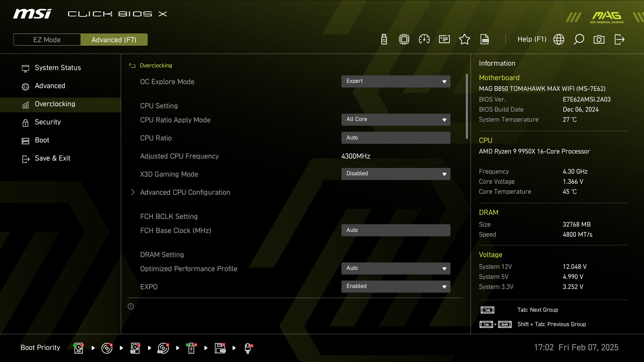The height and width of the screenshot is (362, 644).
Task: Expand Advanced CPU Configuration
Action: click(185, 192)
